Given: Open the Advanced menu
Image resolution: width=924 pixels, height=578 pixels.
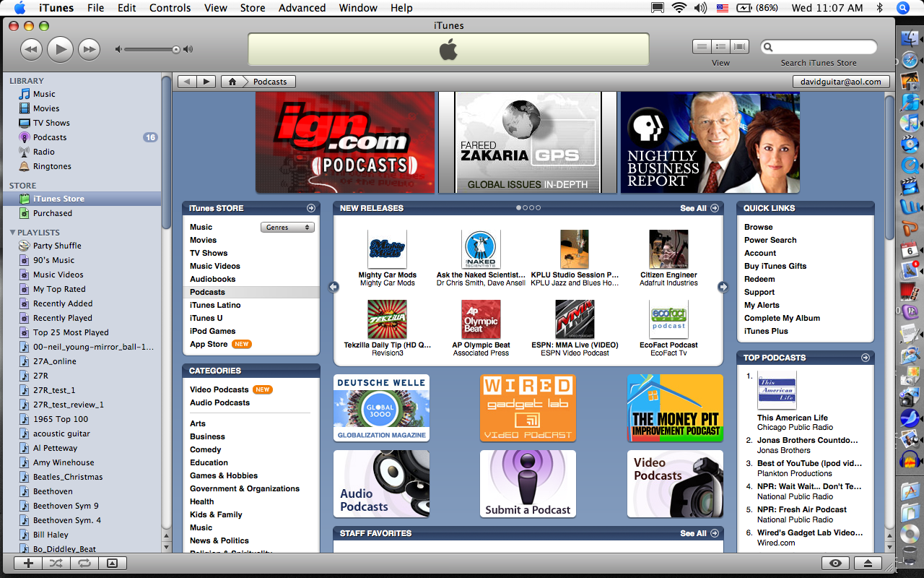Looking at the screenshot, I should [302, 8].
